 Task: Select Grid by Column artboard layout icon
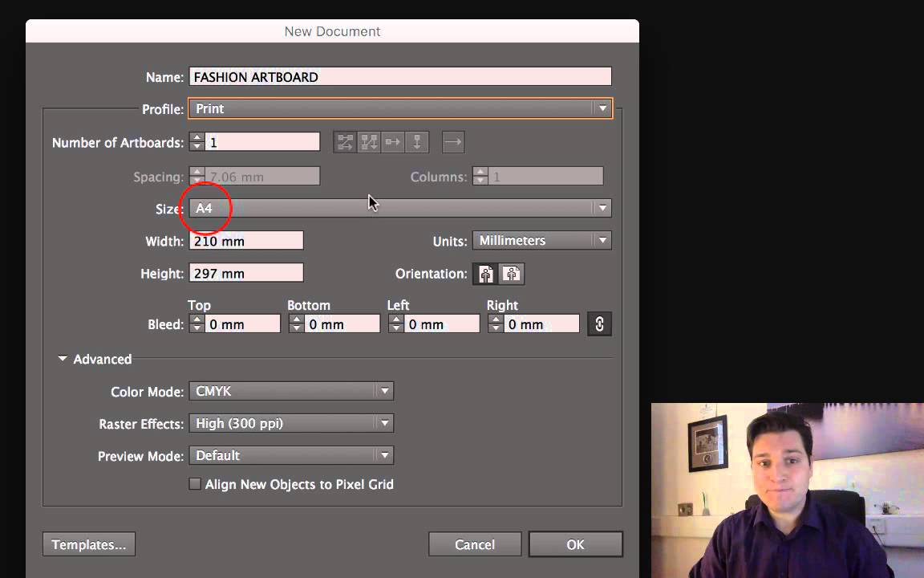click(369, 142)
